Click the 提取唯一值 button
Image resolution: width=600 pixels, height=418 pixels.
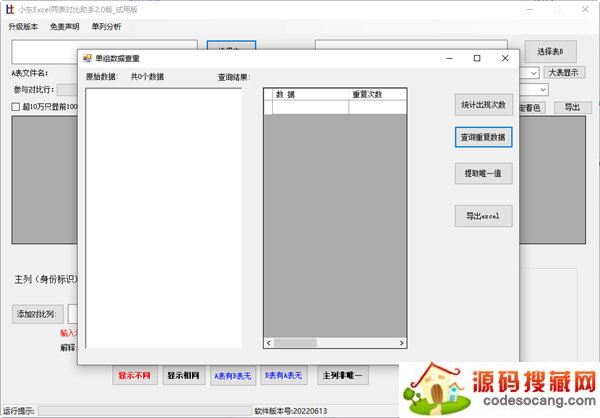pos(483,173)
